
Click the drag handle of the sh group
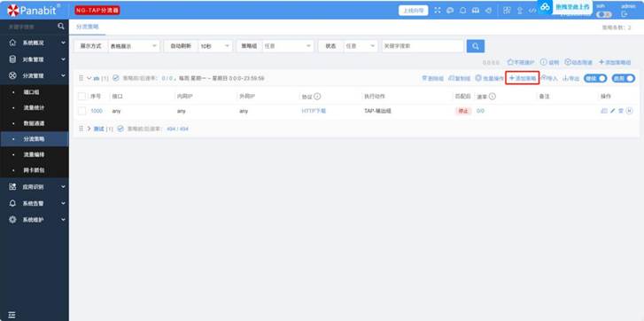[81, 78]
